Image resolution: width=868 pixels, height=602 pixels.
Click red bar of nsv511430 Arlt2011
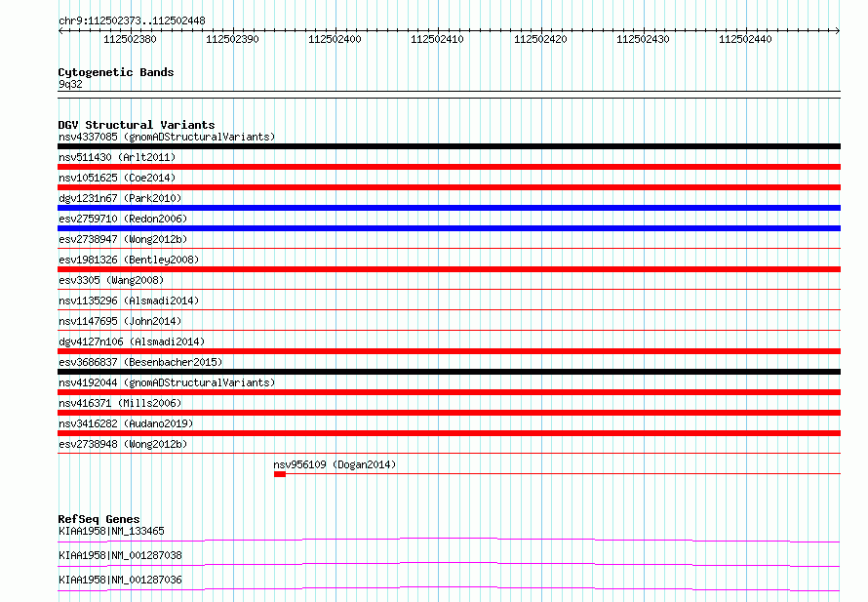coord(449,167)
